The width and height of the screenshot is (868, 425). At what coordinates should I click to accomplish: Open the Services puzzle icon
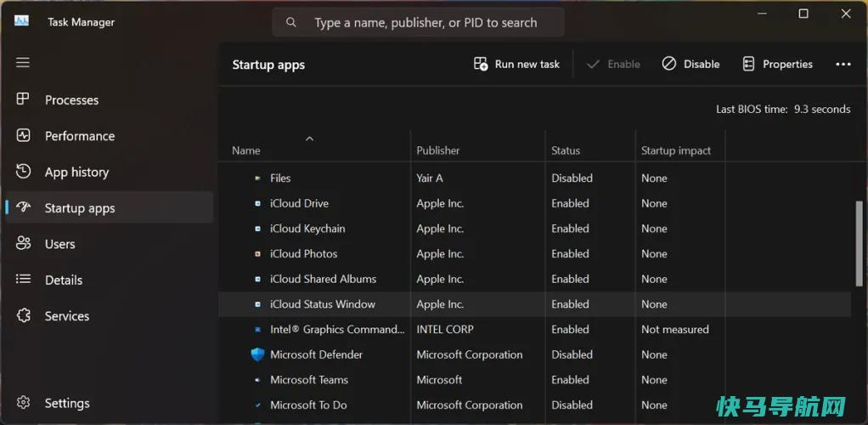pos(23,315)
